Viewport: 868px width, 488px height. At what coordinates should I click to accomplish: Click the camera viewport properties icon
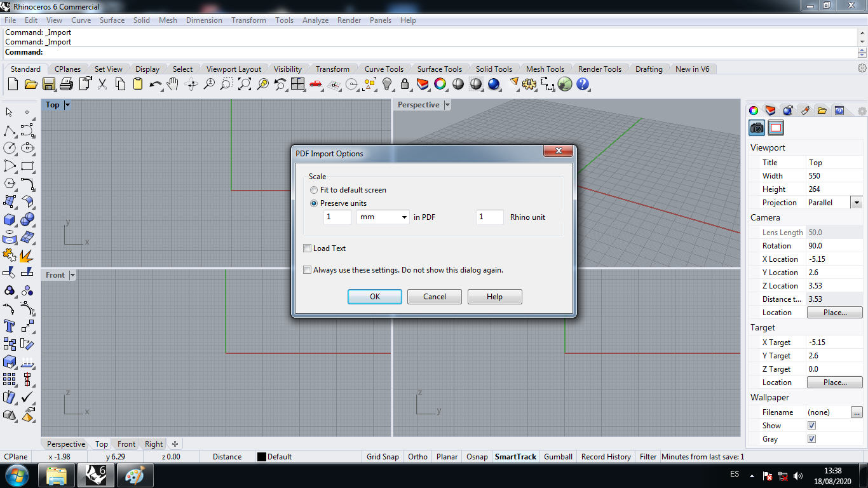[x=757, y=128]
